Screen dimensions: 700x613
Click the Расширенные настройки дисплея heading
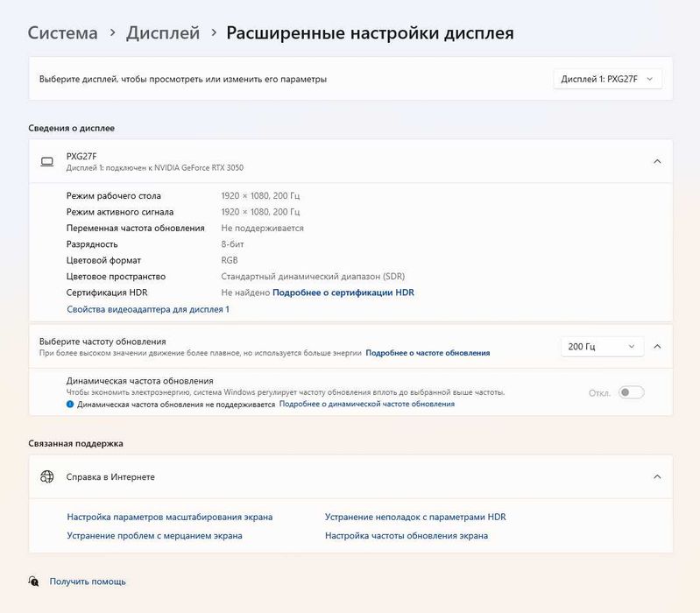click(x=370, y=33)
